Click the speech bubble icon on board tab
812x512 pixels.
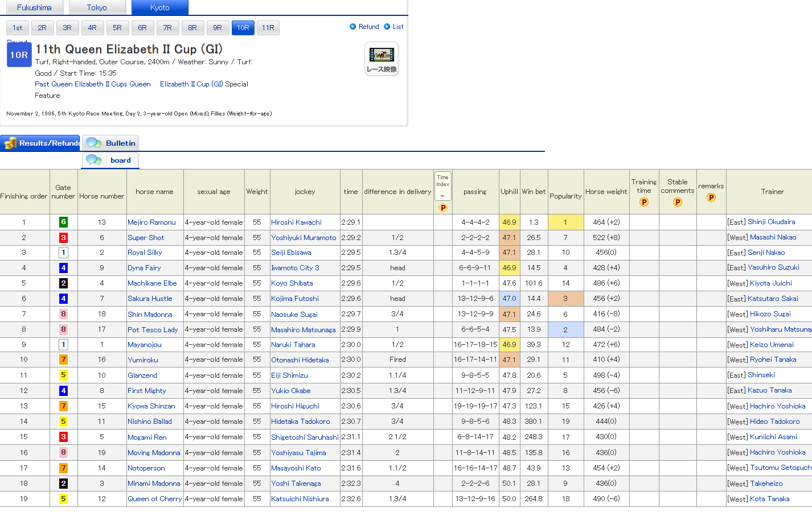(x=94, y=160)
